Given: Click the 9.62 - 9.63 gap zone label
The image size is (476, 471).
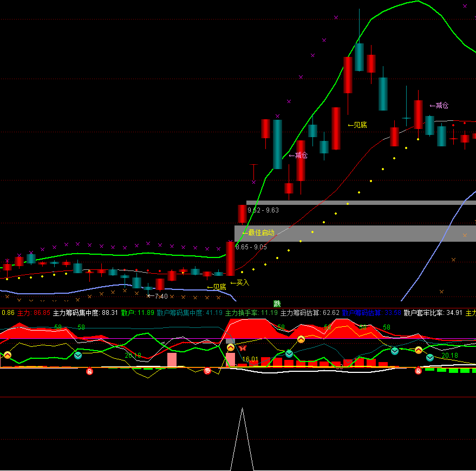Looking at the screenshot, I should click(x=263, y=210).
